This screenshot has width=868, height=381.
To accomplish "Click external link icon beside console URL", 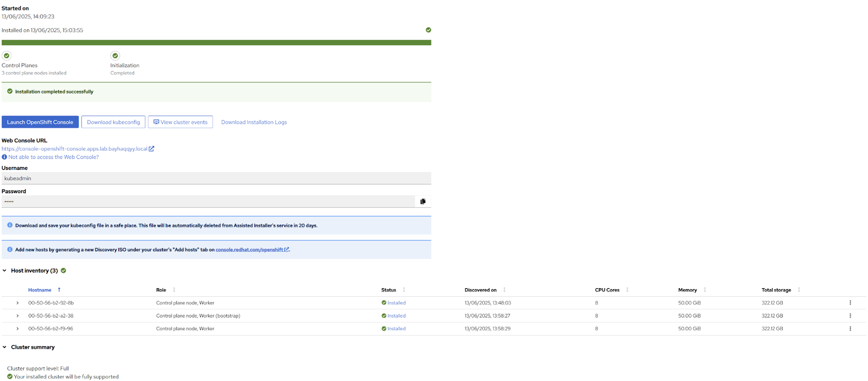I will click(x=151, y=149).
